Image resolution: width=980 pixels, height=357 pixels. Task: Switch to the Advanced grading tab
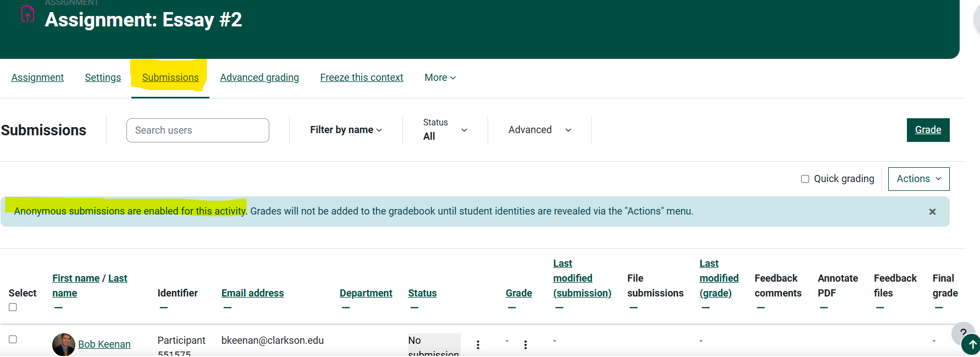pos(259,78)
